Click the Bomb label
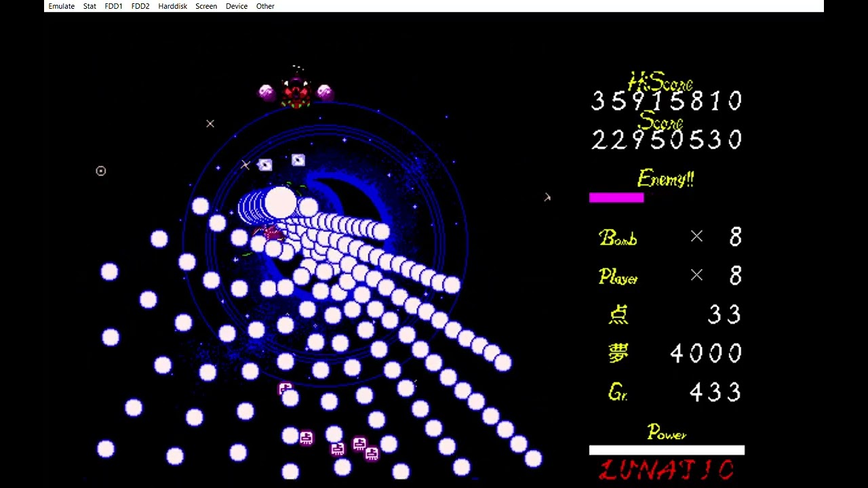The image size is (868, 488). pyautogui.click(x=618, y=237)
